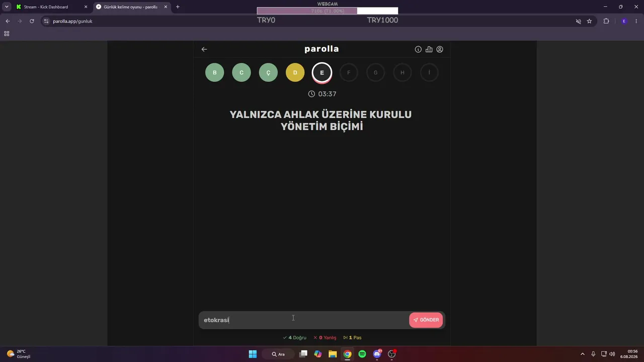The height and width of the screenshot is (362, 644).
Task: Open the taskbar Ara search box
Action: [278, 354]
